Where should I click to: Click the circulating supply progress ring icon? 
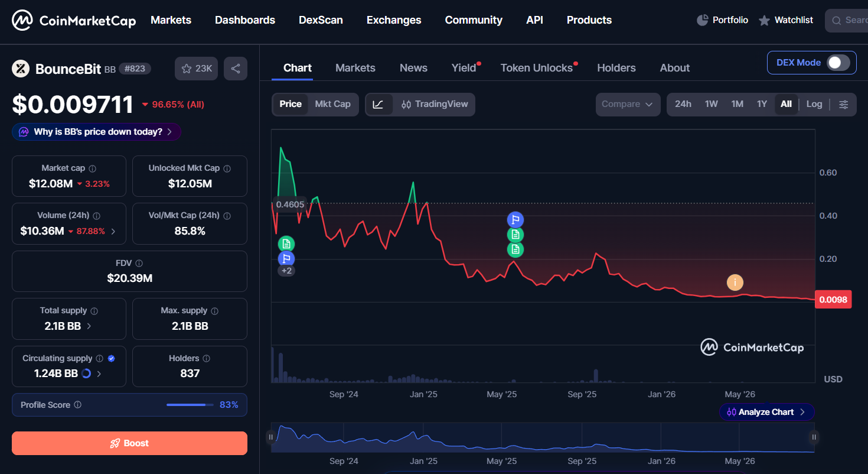86,374
